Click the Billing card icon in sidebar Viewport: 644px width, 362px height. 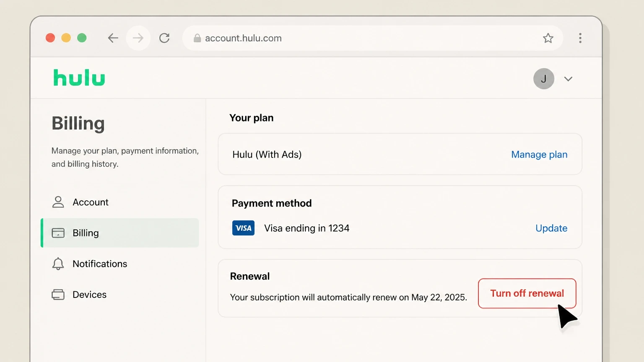point(58,233)
